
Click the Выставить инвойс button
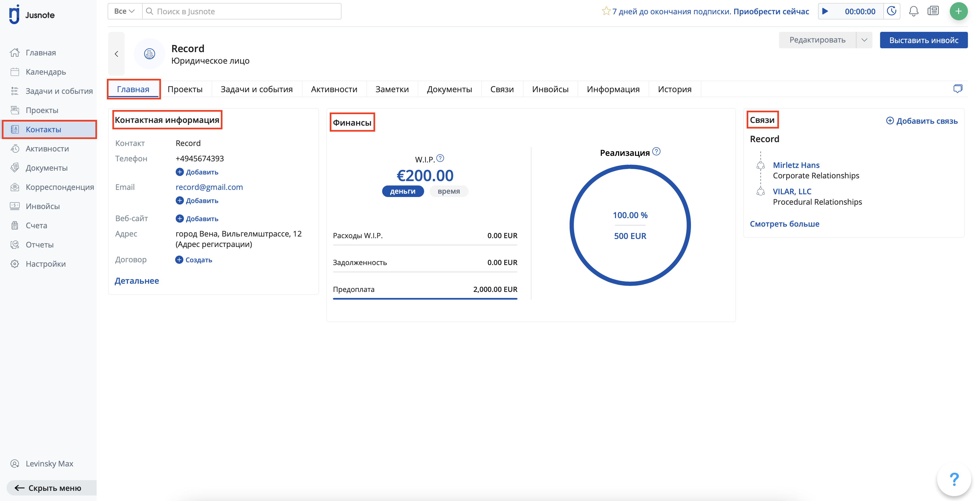[923, 40]
